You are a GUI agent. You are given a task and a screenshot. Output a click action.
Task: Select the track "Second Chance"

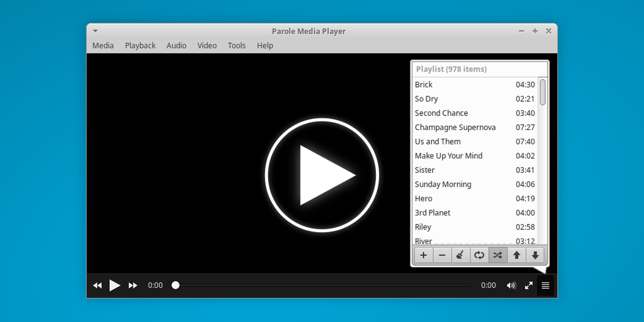pos(475,113)
